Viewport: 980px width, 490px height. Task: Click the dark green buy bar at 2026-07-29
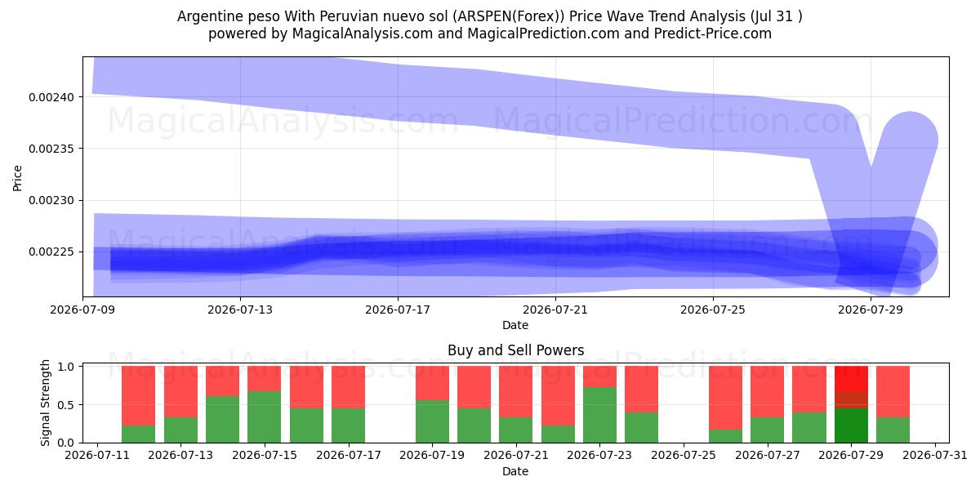click(851, 425)
